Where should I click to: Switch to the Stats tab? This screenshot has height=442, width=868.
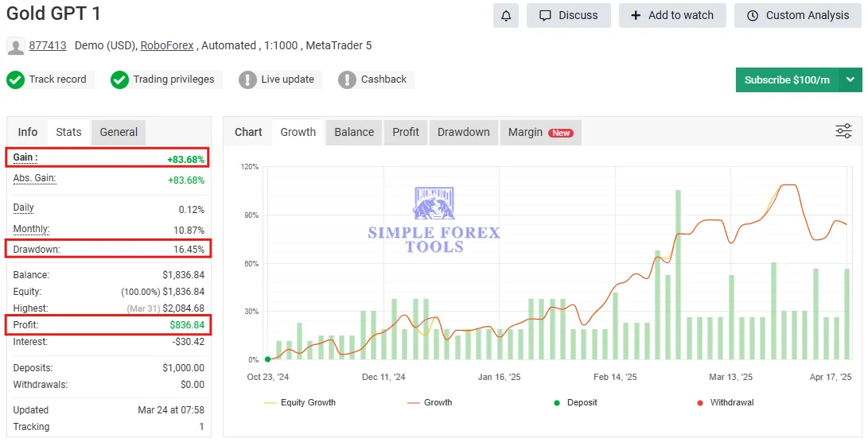tap(68, 132)
